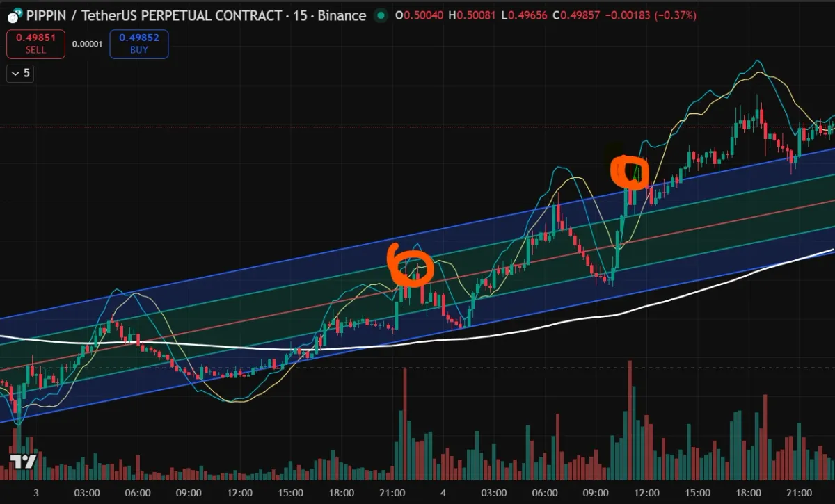Click the change value −0.00183 (−0.37%)
This screenshot has height=504, width=835.
coord(652,15)
